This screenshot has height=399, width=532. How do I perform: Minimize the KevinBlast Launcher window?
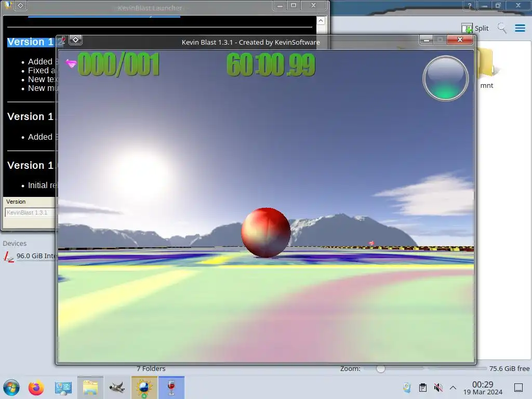[280, 5]
